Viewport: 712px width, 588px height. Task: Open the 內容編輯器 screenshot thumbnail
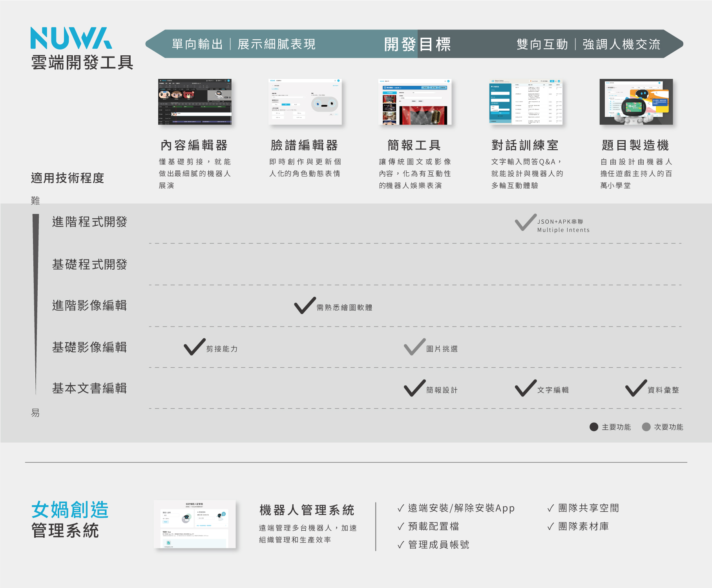pyautogui.click(x=195, y=102)
